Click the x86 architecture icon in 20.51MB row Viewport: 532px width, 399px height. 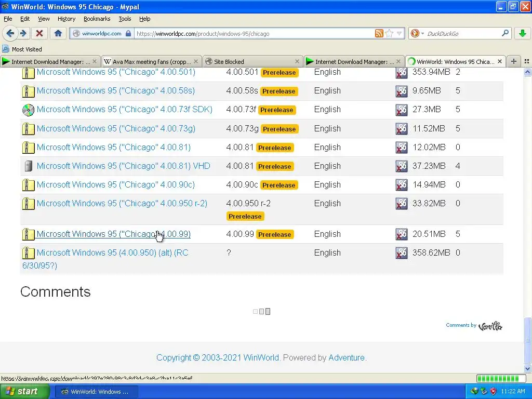coord(402,234)
